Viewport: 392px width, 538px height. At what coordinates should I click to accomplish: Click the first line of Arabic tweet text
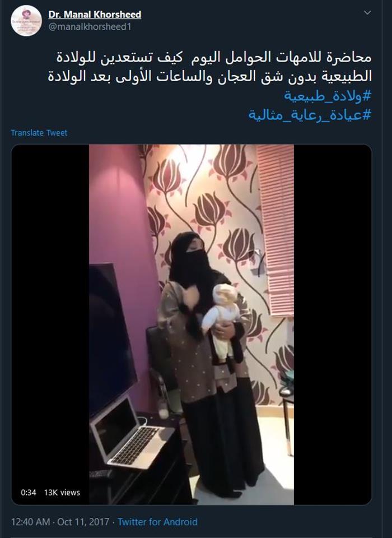[214, 57]
